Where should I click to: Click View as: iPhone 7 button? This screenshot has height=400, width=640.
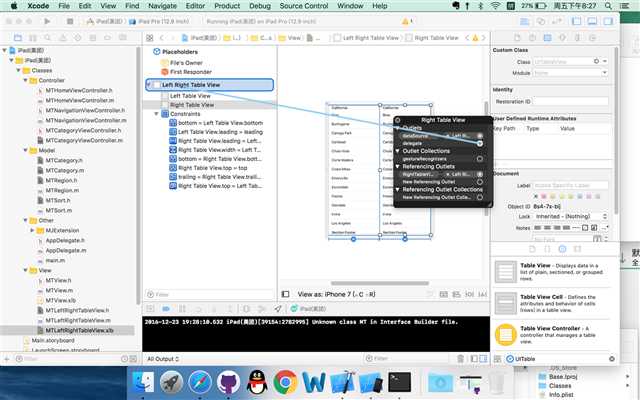[x=336, y=294]
